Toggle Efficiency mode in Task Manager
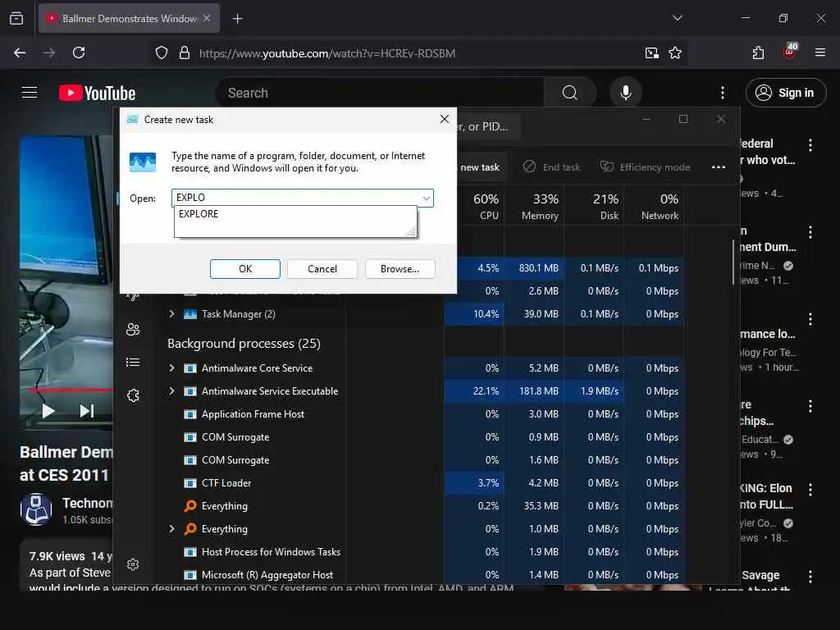 [645, 167]
